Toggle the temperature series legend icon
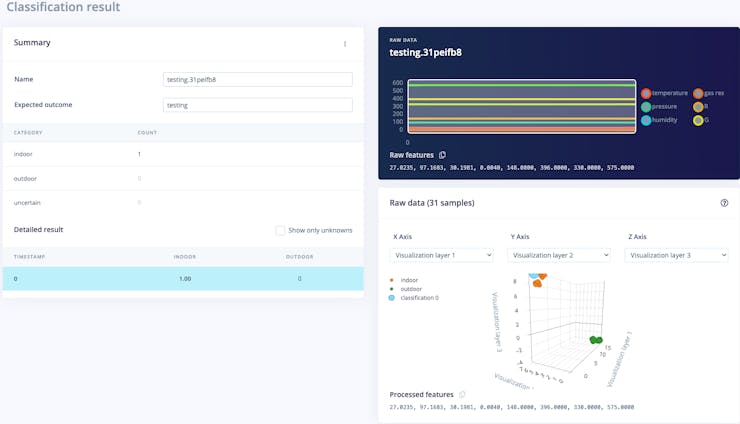Viewport: 740px width, 424px height. (x=646, y=93)
